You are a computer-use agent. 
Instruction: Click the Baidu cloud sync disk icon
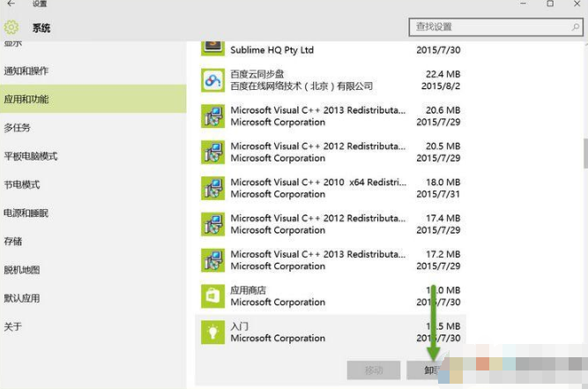tap(212, 80)
